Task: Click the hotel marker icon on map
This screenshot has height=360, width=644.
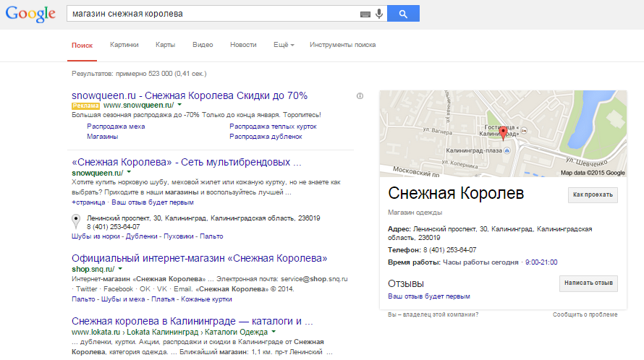Action: coord(524,131)
